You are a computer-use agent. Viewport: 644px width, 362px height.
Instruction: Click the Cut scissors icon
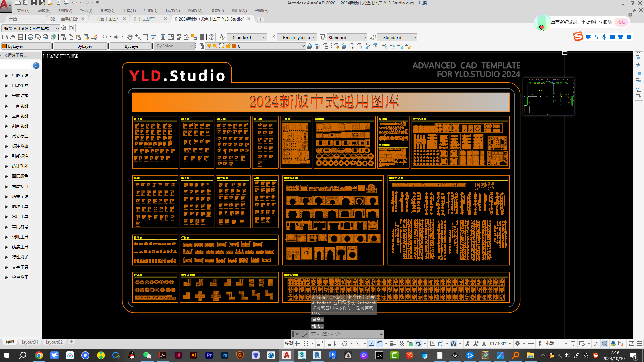pyautogui.click(x=63, y=37)
